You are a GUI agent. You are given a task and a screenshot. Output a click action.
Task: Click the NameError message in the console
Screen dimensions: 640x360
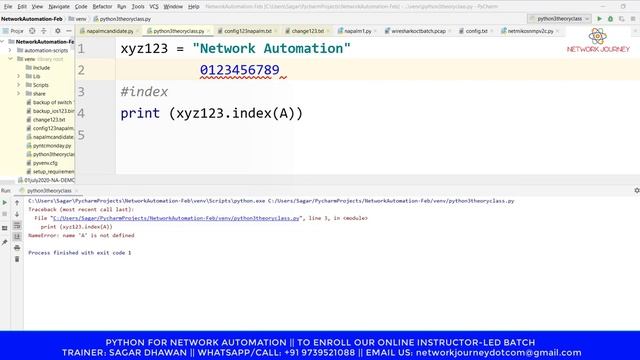81,236
